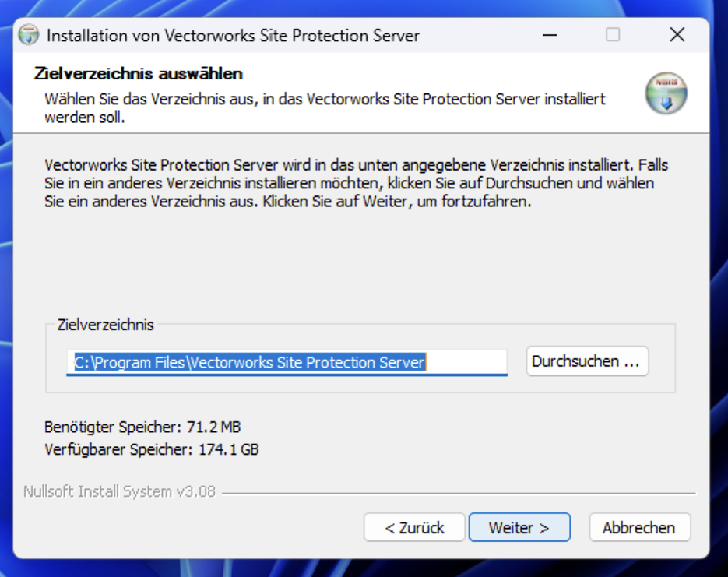The image size is (728, 577).
Task: Focus the Zielverzeichnis path input field
Action: point(287,362)
